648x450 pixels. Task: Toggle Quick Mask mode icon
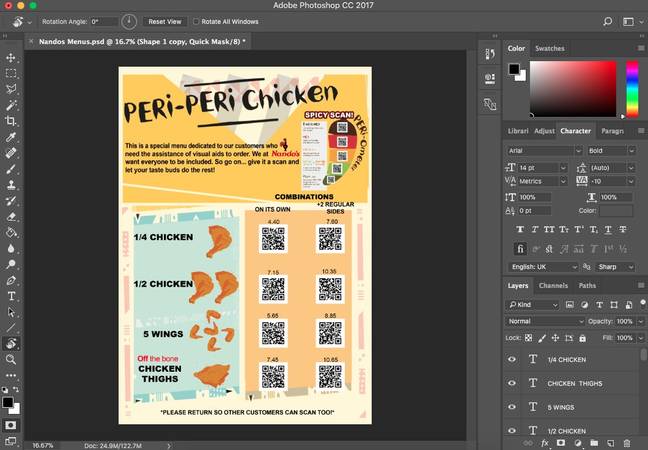(11, 425)
